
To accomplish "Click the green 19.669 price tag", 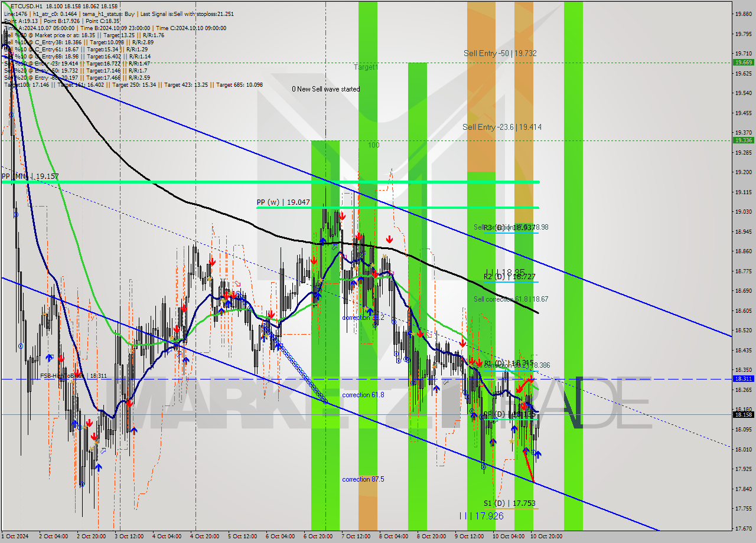I will pos(743,62).
